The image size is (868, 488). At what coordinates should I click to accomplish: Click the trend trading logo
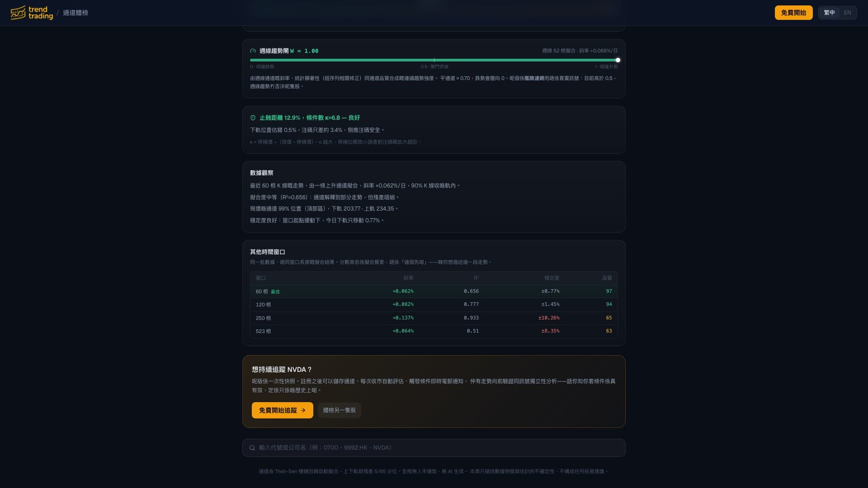click(x=32, y=13)
